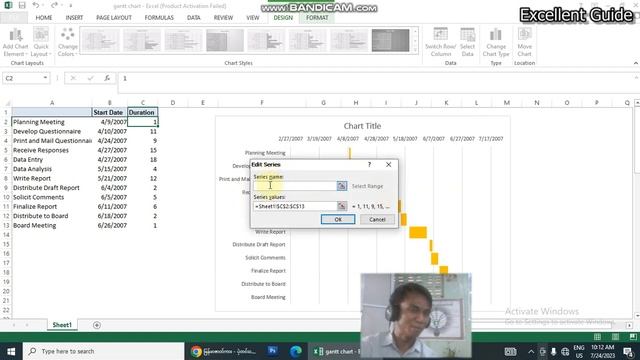Click cancel X icon in formula bar
640x360 pixels.
click(x=73, y=78)
